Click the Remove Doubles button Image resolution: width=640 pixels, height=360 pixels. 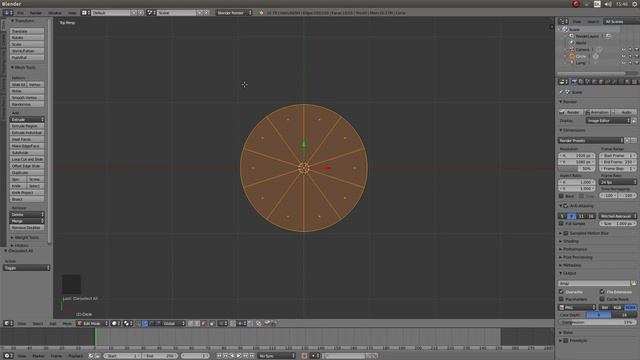click(27, 228)
